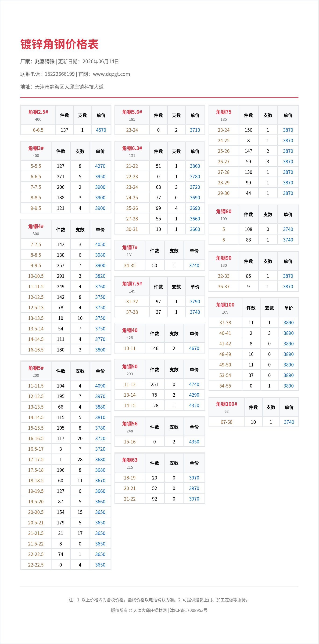This screenshot has height=644, width=319.
Task: Open the website www.dqzgt.com
Action: [x=111, y=74]
